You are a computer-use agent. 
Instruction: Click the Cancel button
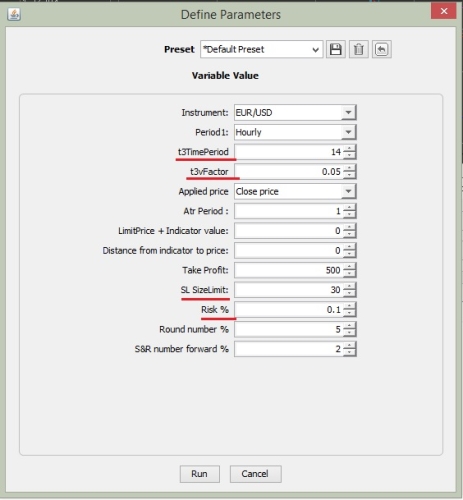(x=255, y=474)
